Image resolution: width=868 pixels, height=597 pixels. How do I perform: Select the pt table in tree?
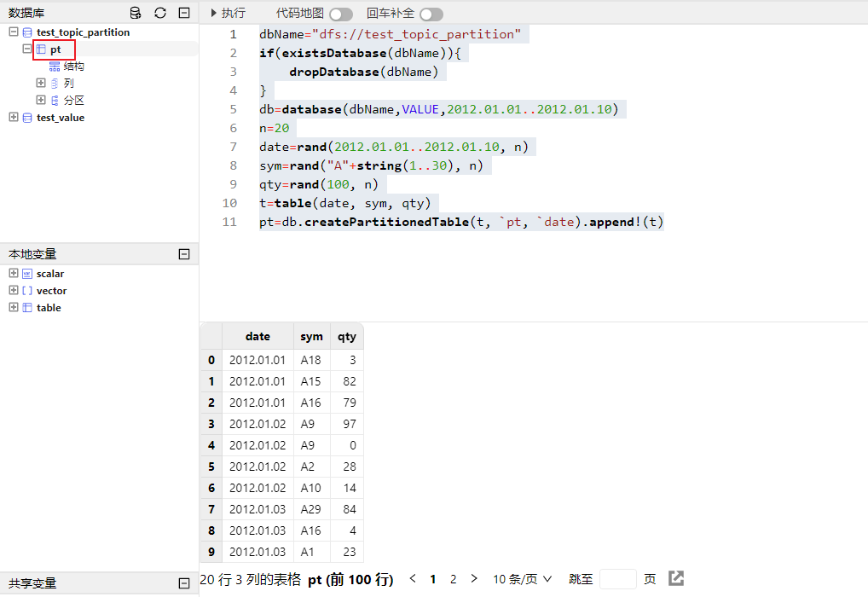pos(55,49)
